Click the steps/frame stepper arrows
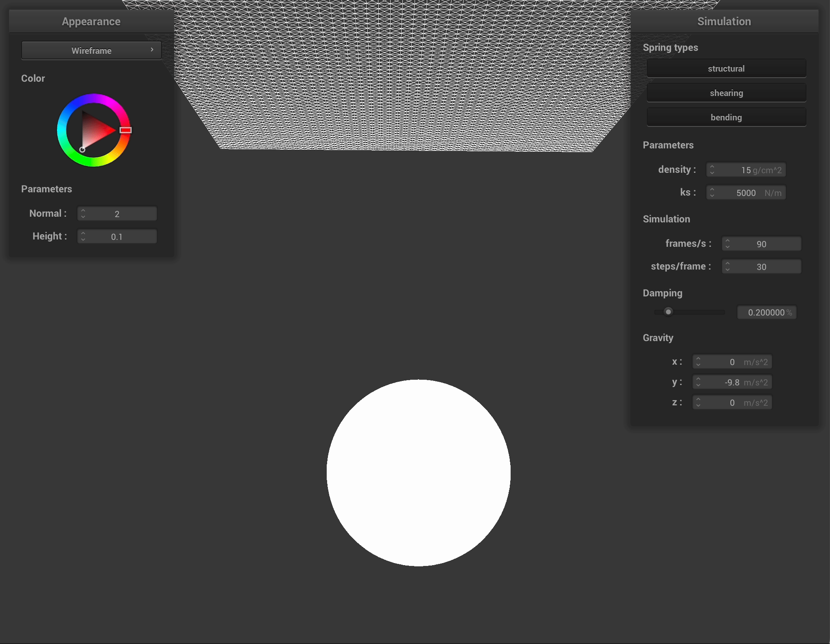The height and width of the screenshot is (644, 830). point(727,266)
